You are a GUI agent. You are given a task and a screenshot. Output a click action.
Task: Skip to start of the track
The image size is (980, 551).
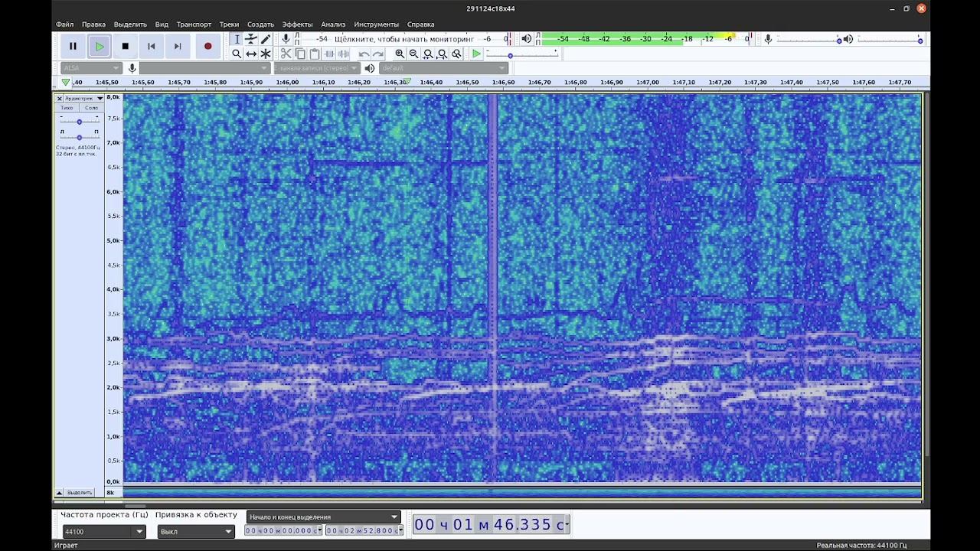pyautogui.click(x=152, y=46)
